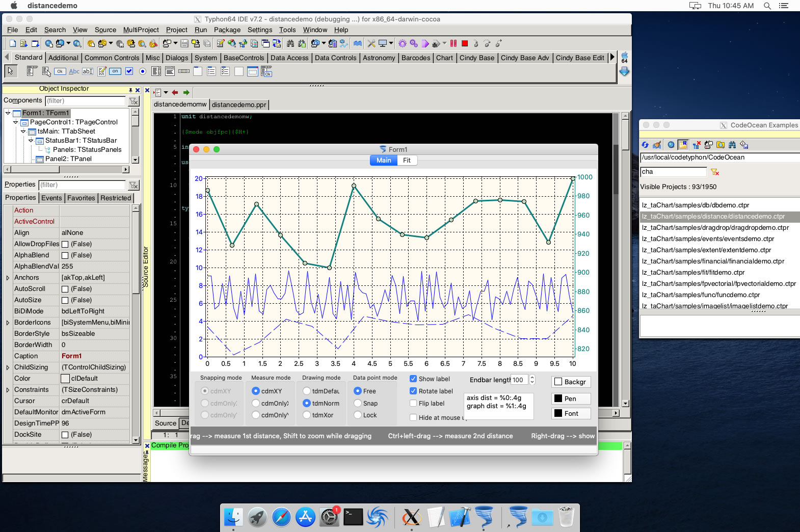Select the TMemo component icon
This screenshot has width=800, height=532.
(x=101, y=71)
